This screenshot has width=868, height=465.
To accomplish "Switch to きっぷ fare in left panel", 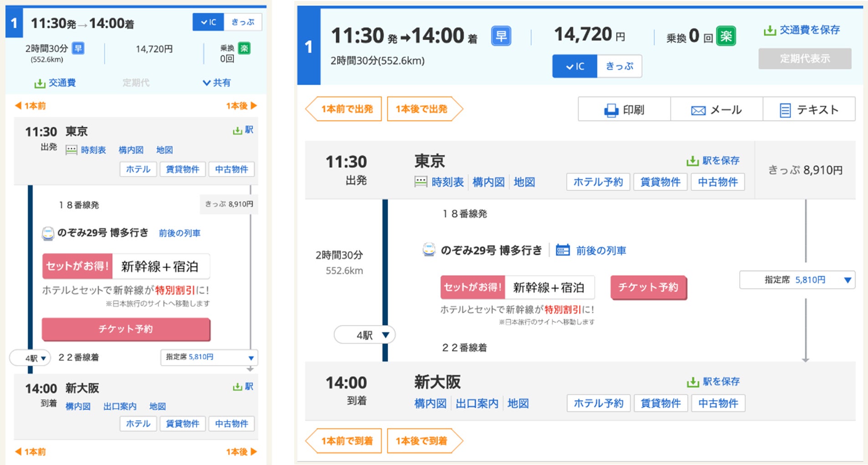I will tap(243, 22).
